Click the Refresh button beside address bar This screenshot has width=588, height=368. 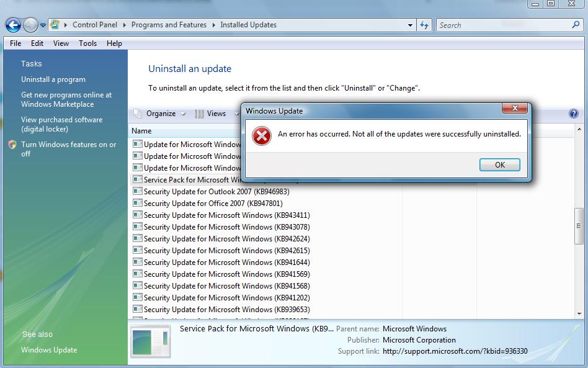(x=424, y=25)
